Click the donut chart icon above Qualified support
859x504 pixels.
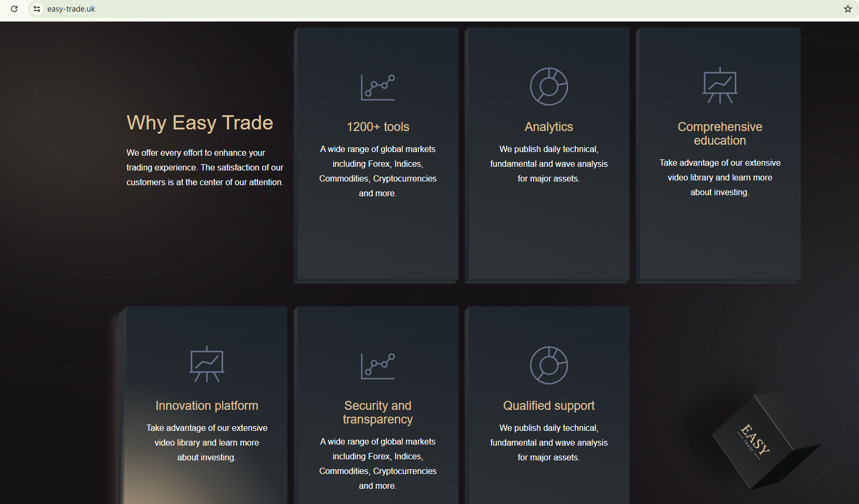pos(549,365)
